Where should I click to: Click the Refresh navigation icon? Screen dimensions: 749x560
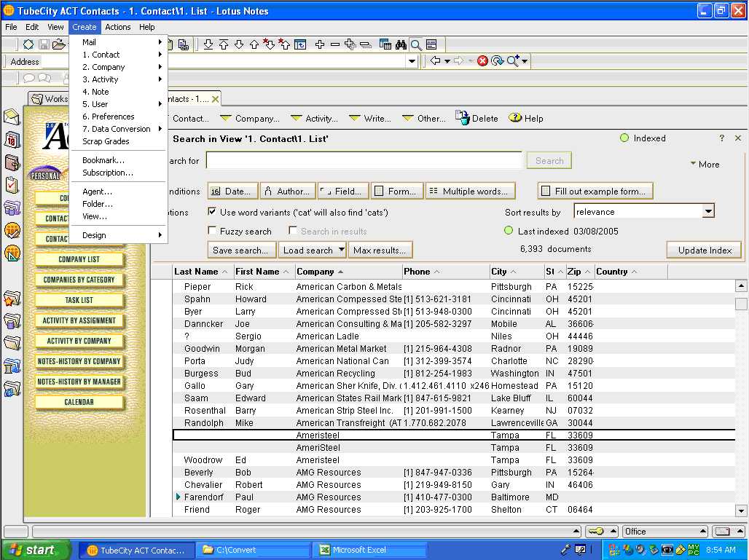[x=497, y=60]
